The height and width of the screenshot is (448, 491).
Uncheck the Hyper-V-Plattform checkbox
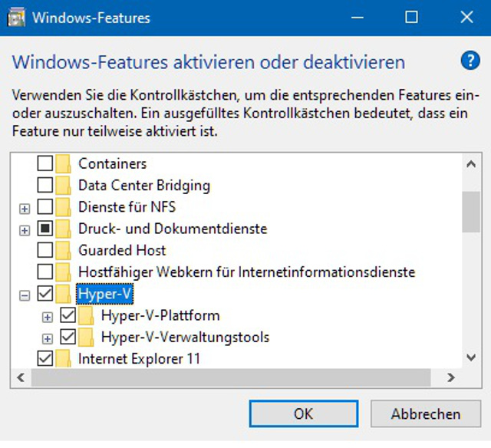(x=68, y=315)
